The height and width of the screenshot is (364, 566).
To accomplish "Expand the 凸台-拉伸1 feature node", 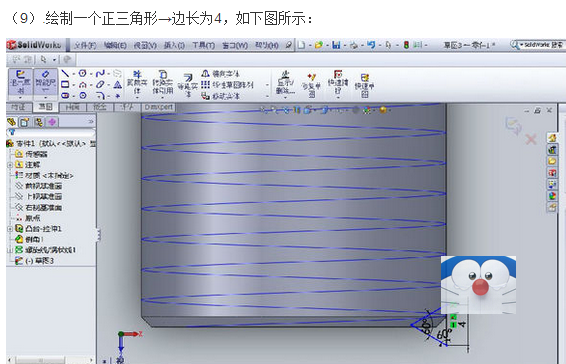I will coord(10,229).
